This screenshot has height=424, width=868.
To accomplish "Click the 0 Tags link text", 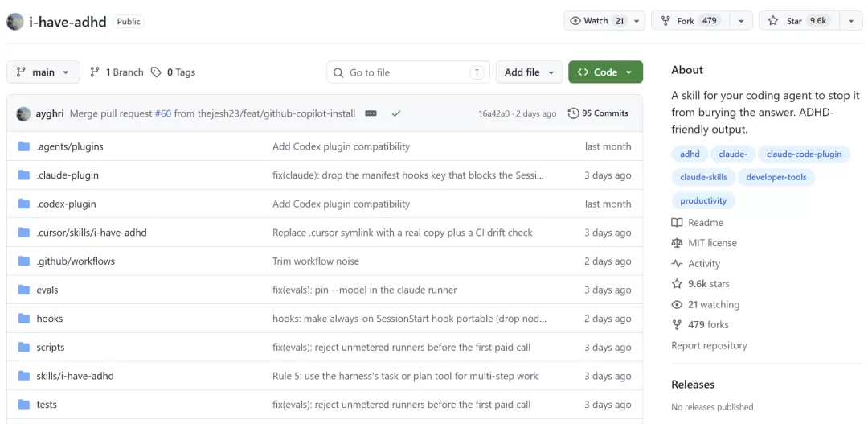I will point(181,72).
